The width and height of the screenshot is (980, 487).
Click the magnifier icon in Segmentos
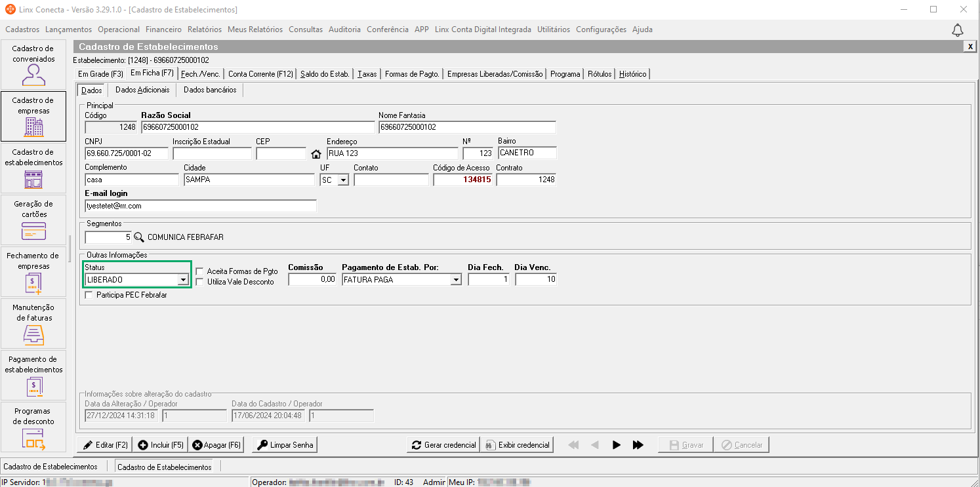click(138, 237)
